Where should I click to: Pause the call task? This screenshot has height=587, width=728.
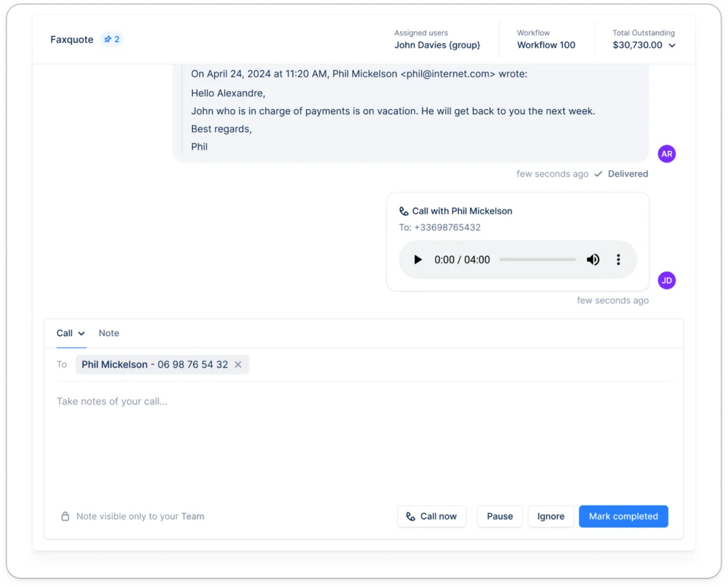coord(500,516)
